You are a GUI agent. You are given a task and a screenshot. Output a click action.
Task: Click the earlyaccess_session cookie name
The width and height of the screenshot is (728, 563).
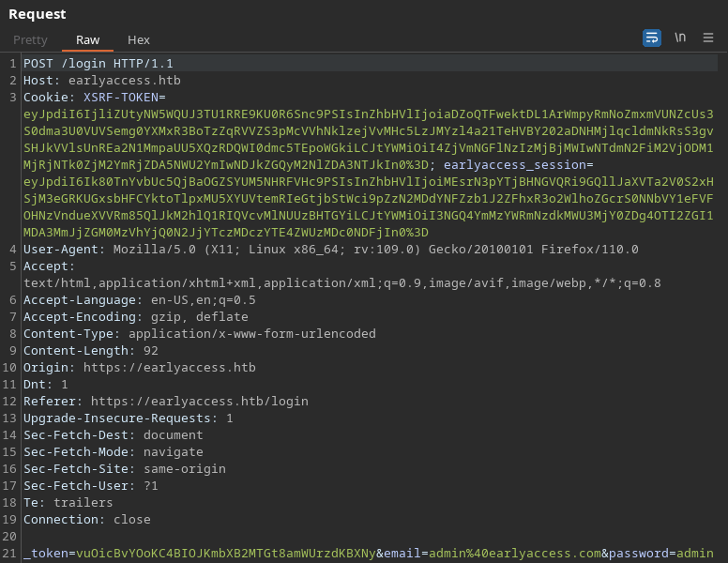point(518,165)
